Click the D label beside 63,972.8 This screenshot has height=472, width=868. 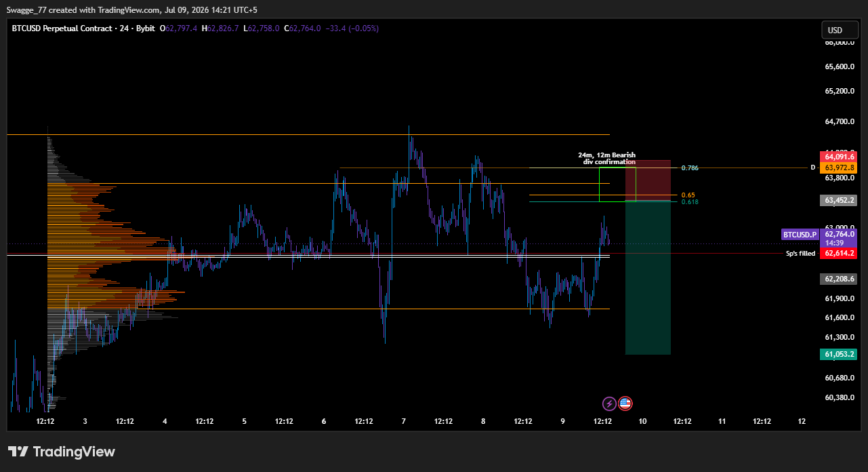(x=812, y=168)
